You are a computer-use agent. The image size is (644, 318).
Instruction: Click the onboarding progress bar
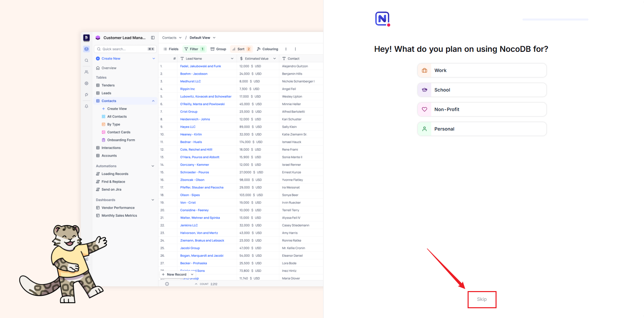coord(555,20)
